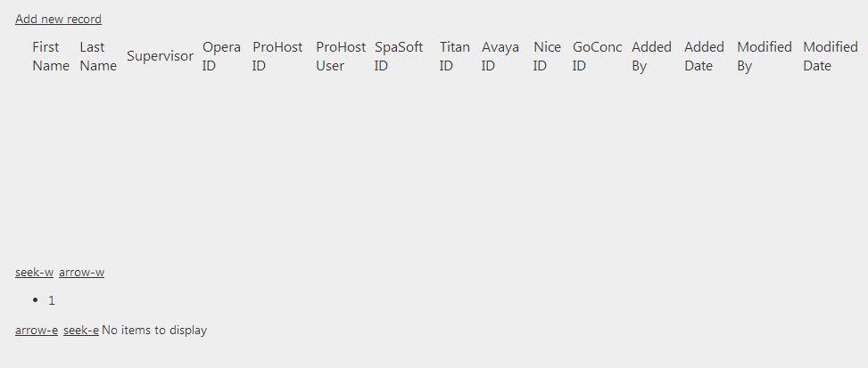Go to previous page via arrow-w

[x=81, y=272]
